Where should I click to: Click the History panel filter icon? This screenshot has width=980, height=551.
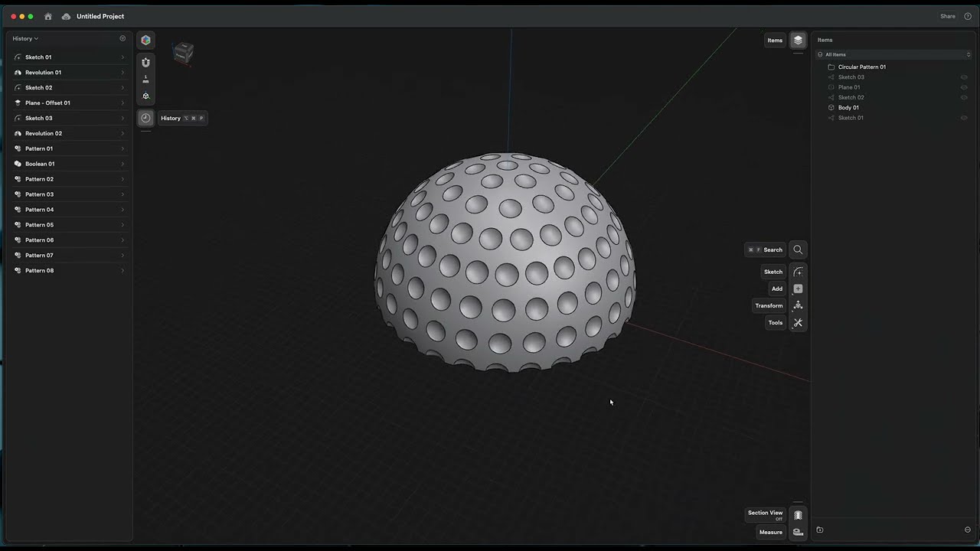(x=122, y=38)
